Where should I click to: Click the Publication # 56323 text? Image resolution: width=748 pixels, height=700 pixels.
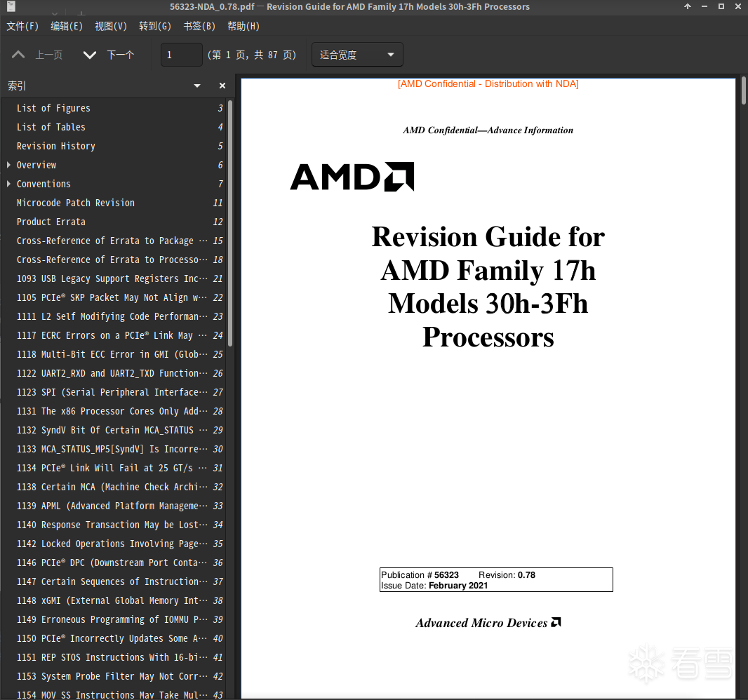click(420, 575)
